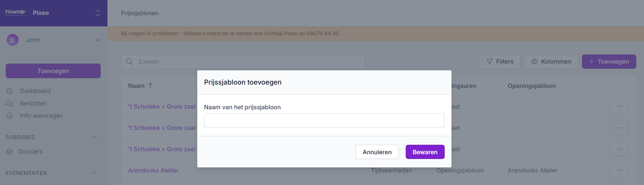Open the Filters panel
644x185 pixels.
click(x=500, y=62)
